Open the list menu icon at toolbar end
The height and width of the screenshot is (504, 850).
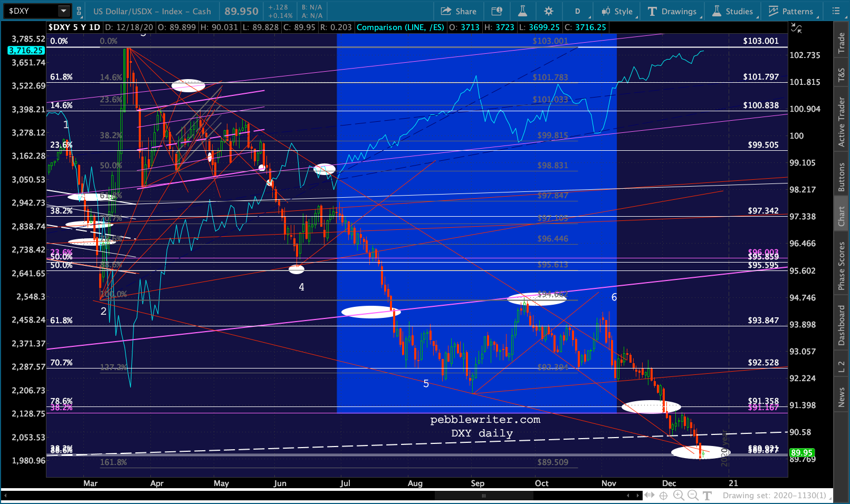point(836,11)
